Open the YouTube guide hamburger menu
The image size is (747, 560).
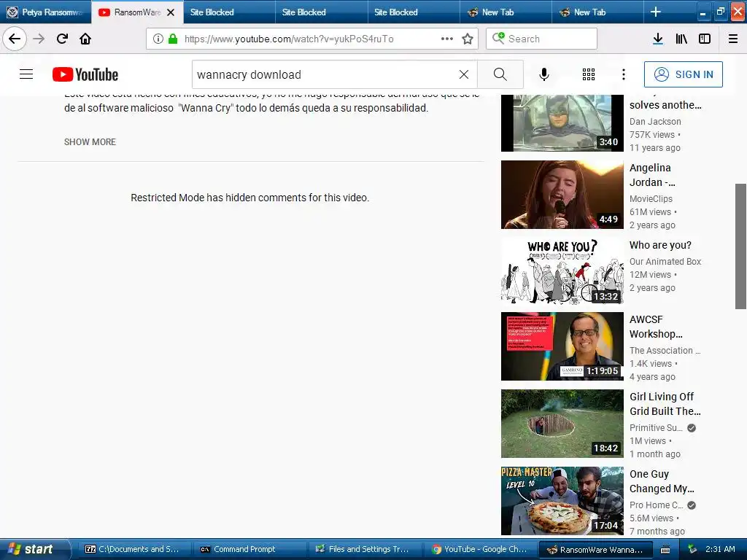pyautogui.click(x=26, y=74)
